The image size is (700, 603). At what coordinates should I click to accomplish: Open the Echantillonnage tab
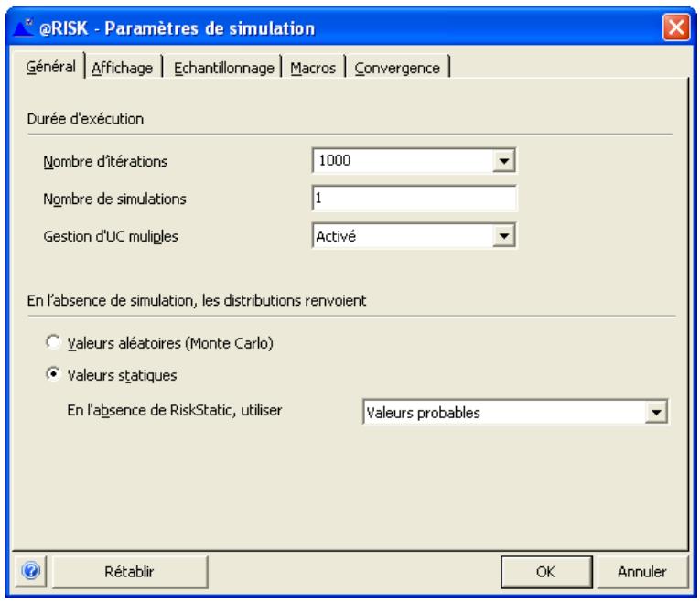click(x=225, y=68)
